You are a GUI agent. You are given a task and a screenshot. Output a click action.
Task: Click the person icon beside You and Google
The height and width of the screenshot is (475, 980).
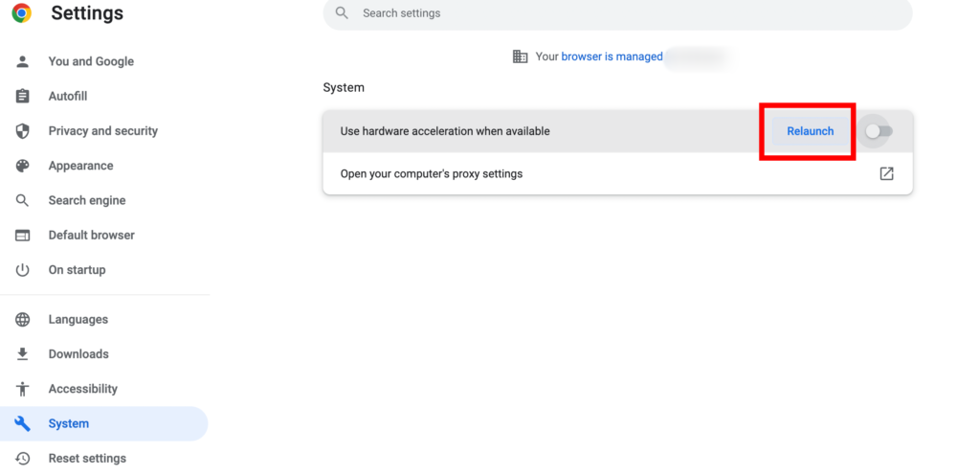pyautogui.click(x=23, y=61)
